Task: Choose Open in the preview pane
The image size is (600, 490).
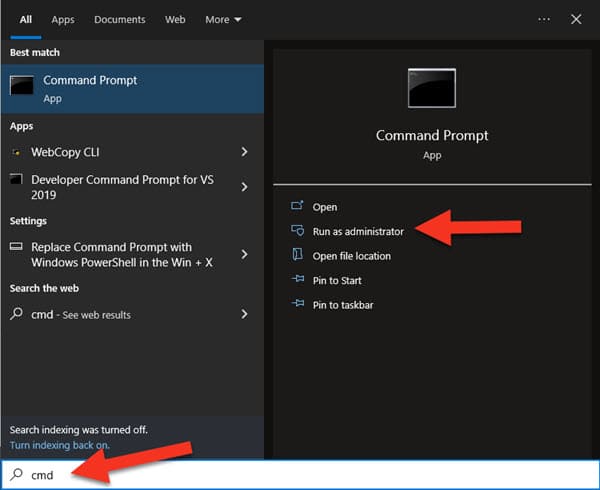Action: (325, 207)
